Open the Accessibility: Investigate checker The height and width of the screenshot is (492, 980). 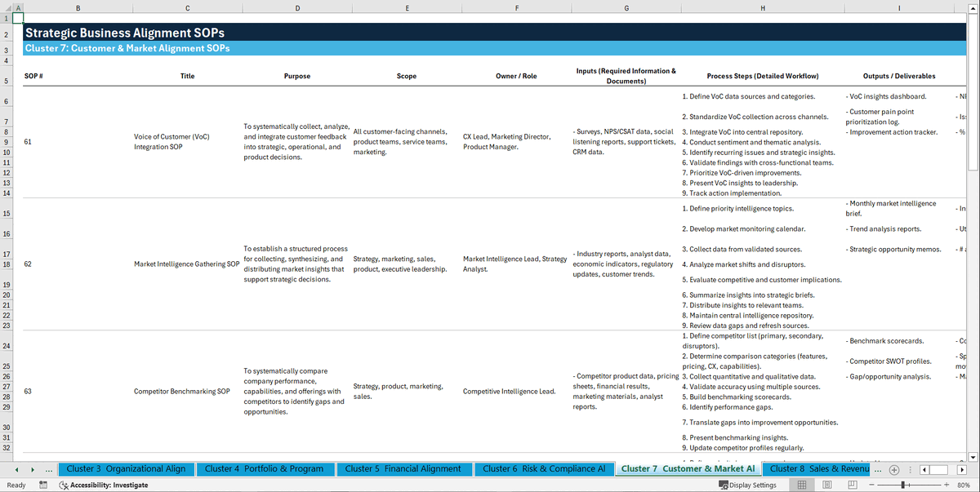click(105, 485)
